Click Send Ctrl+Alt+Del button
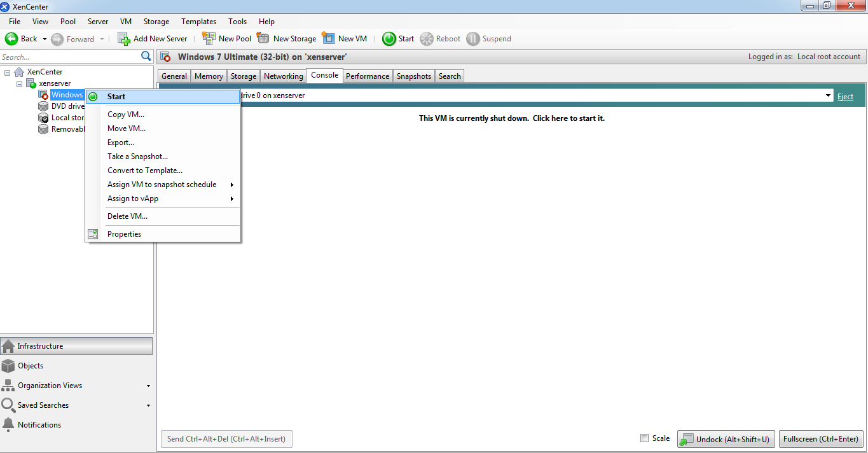868x453 pixels. click(226, 438)
